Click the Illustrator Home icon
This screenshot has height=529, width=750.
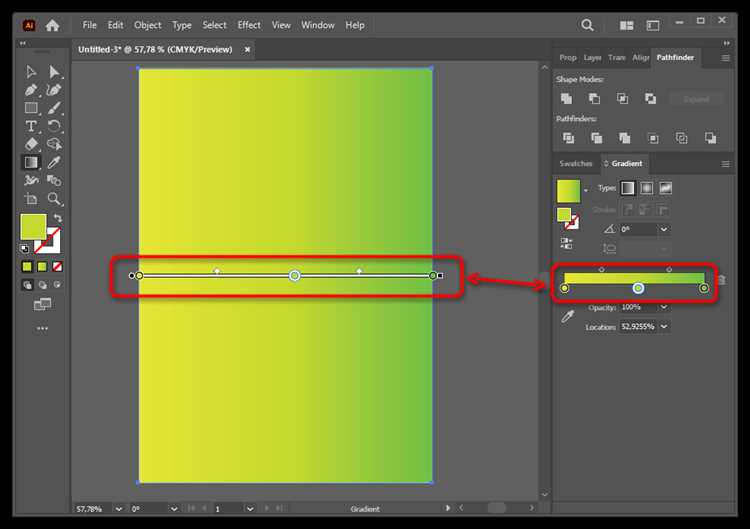click(53, 25)
